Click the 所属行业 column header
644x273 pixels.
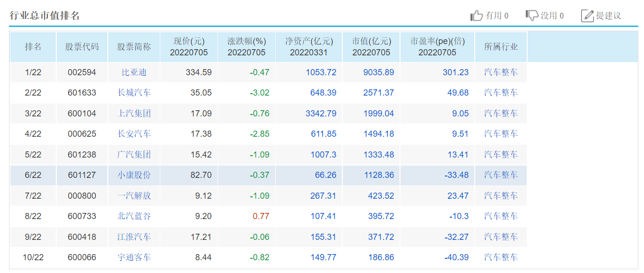501,47
